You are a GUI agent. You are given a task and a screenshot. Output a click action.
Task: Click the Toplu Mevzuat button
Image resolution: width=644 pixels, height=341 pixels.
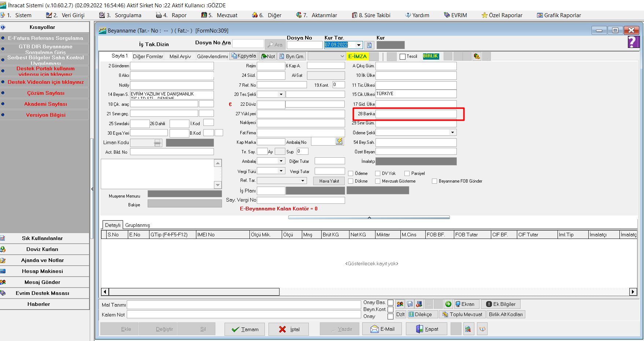point(462,314)
